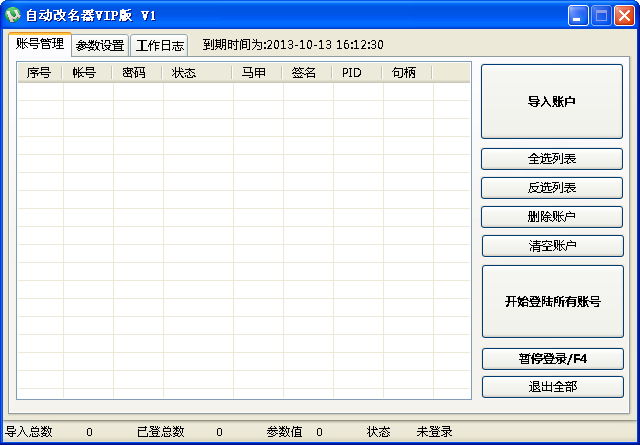Click the 反选列表 button
The height and width of the screenshot is (445, 640).
tap(552, 188)
